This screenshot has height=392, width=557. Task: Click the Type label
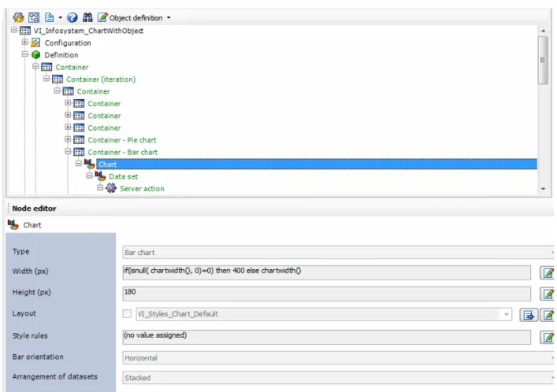pos(21,251)
